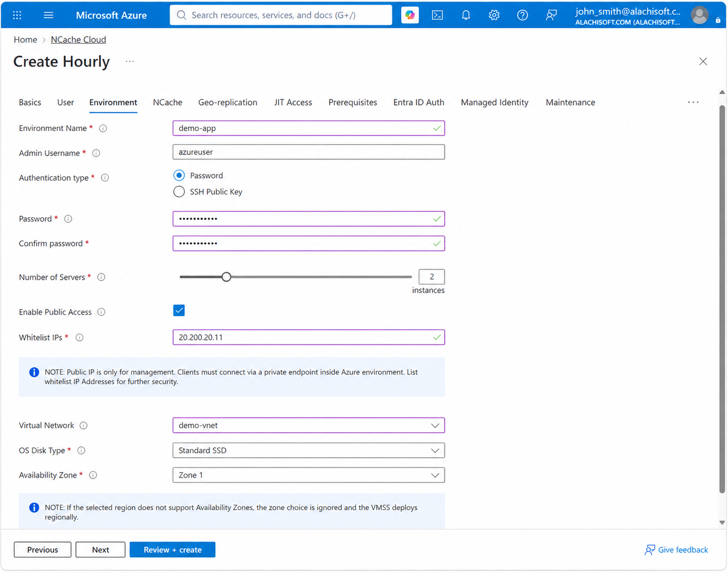This screenshot has width=728, height=573.
Task: Click the Number of Servers slider handle
Action: 226,277
